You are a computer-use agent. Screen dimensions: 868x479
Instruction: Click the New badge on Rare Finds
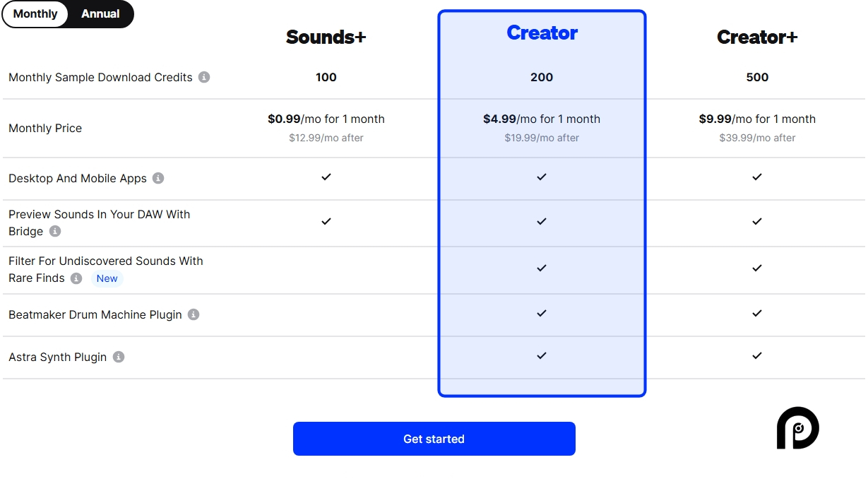pyautogui.click(x=107, y=278)
